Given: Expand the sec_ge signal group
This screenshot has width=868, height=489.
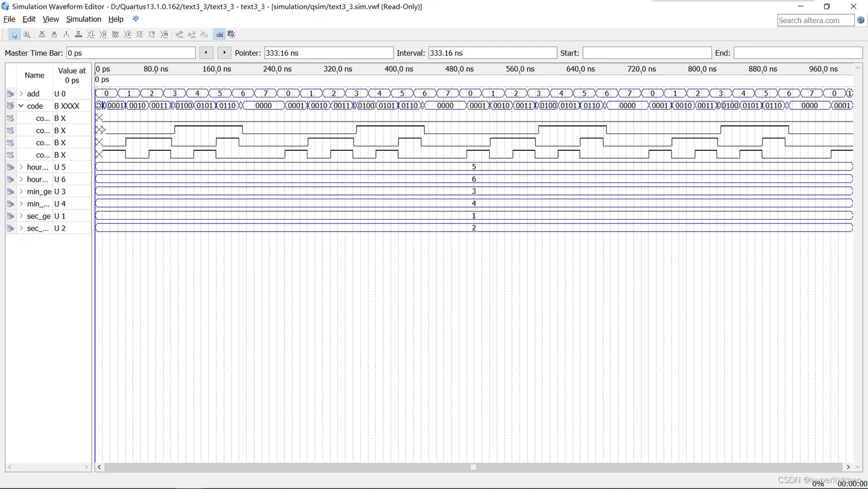Looking at the screenshot, I should [21, 216].
